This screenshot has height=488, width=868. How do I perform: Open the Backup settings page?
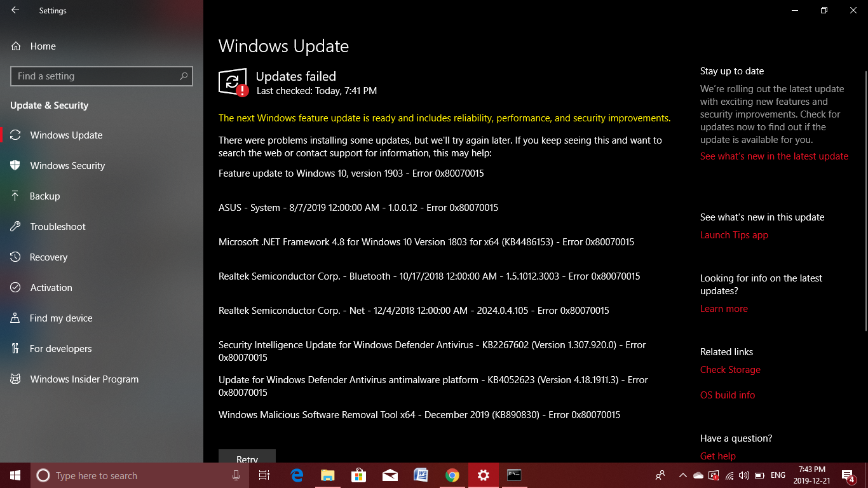click(x=102, y=196)
